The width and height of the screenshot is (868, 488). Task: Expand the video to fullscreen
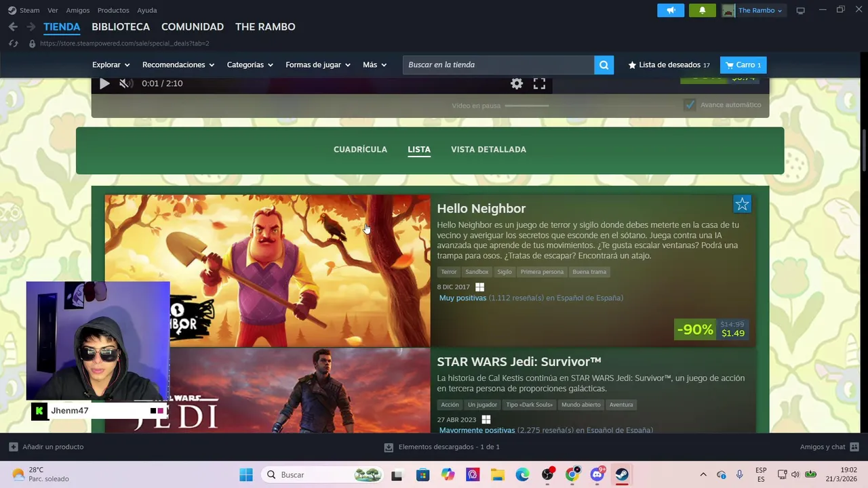pyautogui.click(x=539, y=83)
